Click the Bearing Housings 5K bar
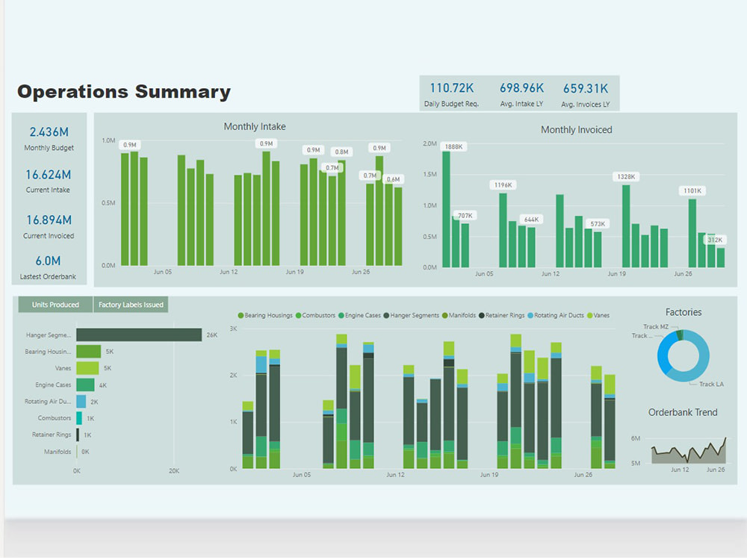Screen dimensions: 747x560 click(89, 352)
